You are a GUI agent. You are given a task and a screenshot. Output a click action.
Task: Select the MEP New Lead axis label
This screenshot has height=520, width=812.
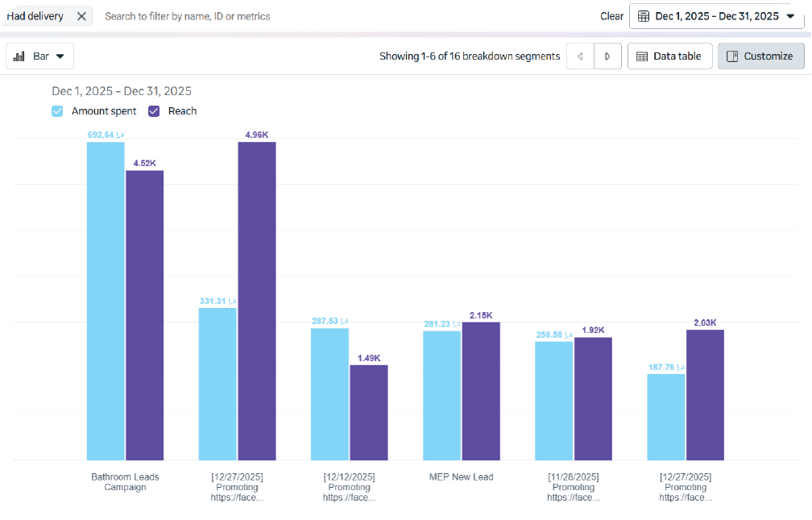tap(462, 477)
